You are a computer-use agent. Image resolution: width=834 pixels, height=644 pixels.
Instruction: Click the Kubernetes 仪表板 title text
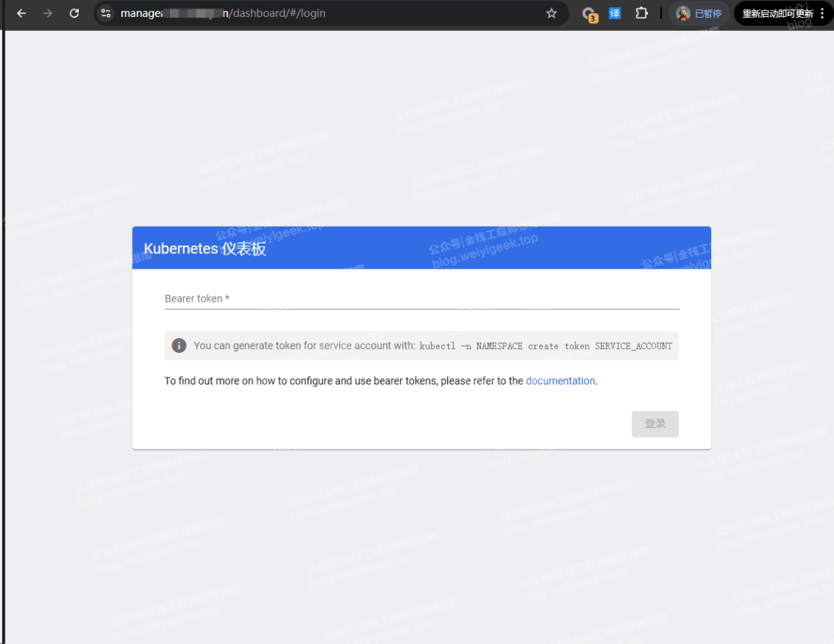205,249
